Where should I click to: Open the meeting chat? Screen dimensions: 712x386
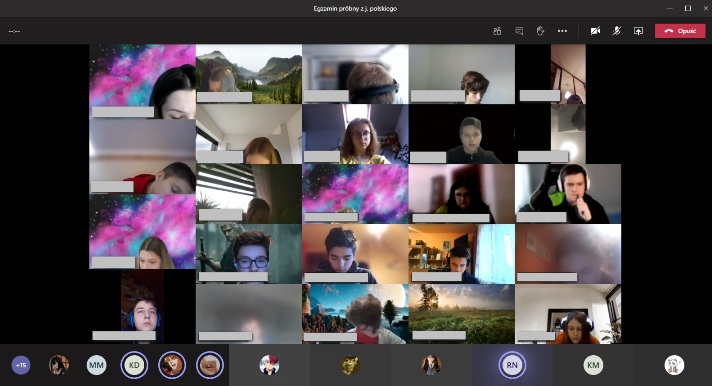point(519,31)
